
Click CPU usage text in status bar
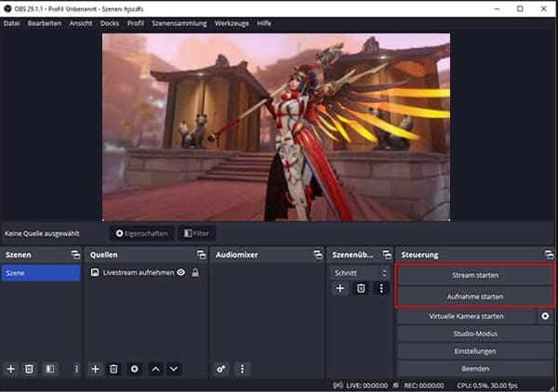click(487, 385)
